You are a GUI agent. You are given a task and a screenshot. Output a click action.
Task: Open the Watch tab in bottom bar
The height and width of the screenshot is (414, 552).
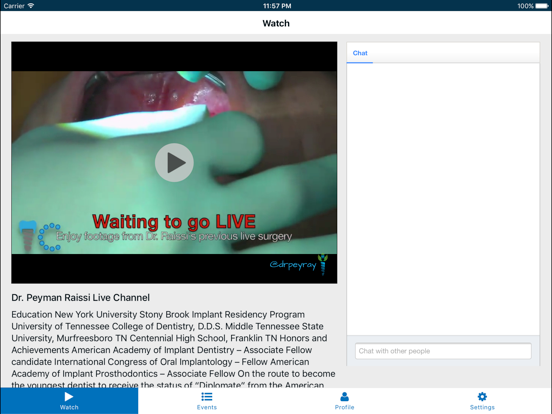pos(69,401)
